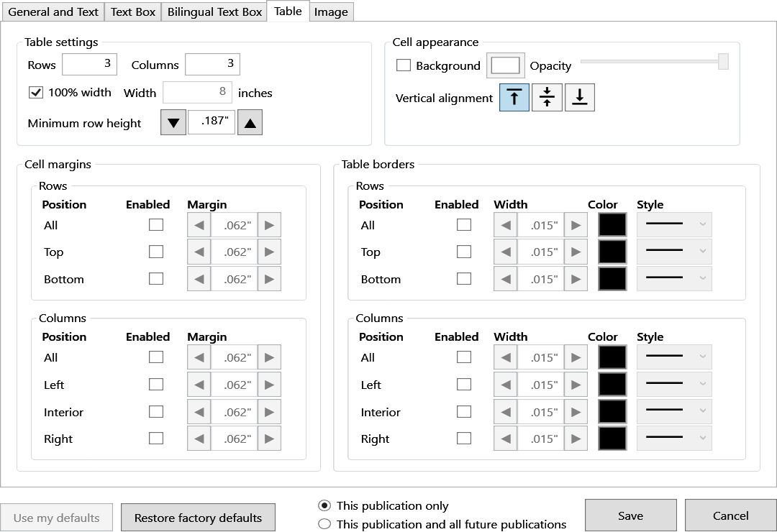Set vertical alignment to bottom
The height and width of the screenshot is (532, 777).
click(580, 97)
